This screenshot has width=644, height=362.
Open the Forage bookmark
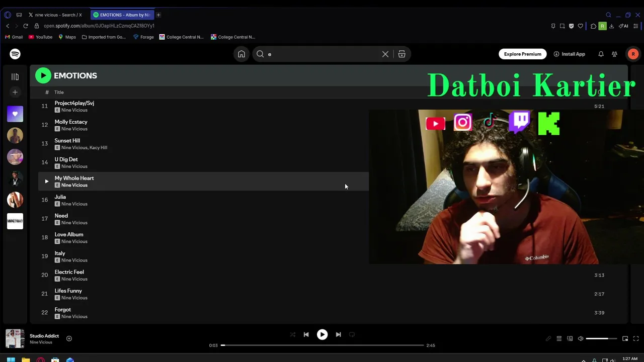click(143, 37)
